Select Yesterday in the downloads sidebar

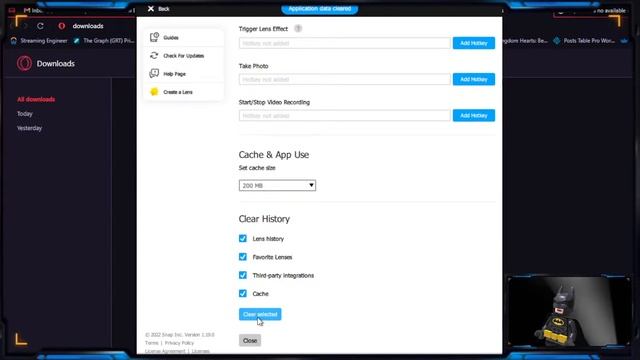click(x=29, y=128)
